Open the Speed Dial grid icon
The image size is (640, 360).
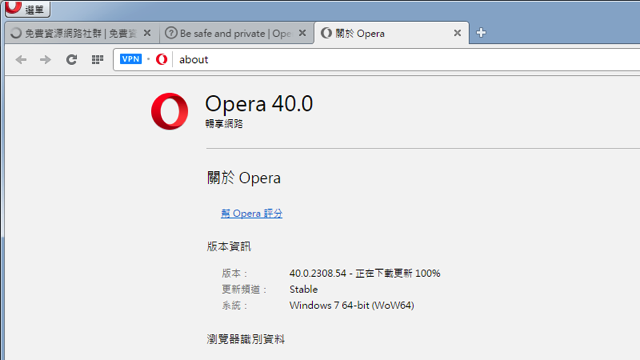[x=97, y=60]
